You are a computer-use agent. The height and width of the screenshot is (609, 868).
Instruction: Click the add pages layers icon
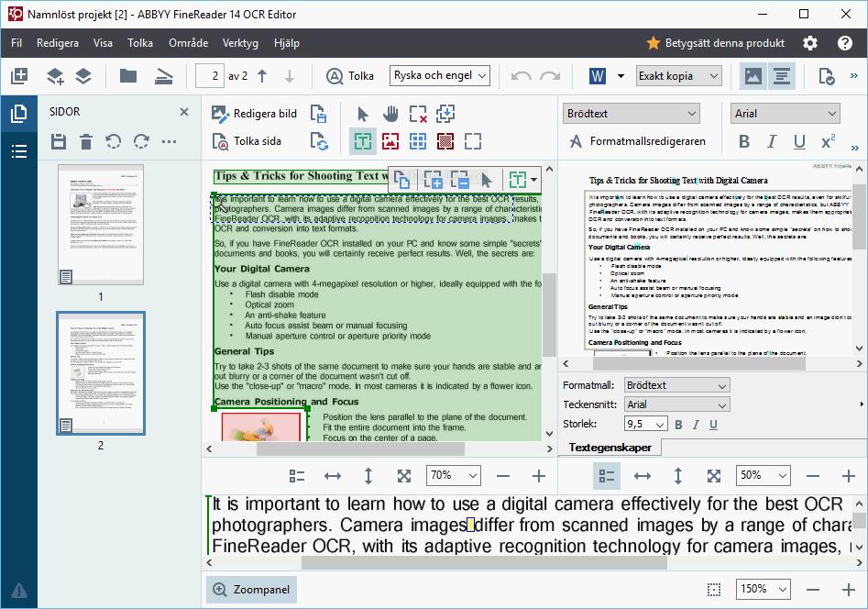click(x=55, y=76)
